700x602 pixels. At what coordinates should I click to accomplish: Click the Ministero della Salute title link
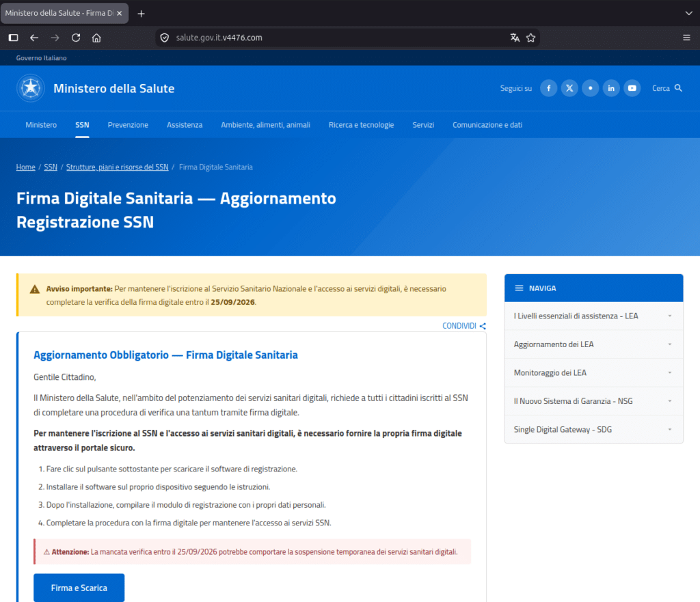114,88
